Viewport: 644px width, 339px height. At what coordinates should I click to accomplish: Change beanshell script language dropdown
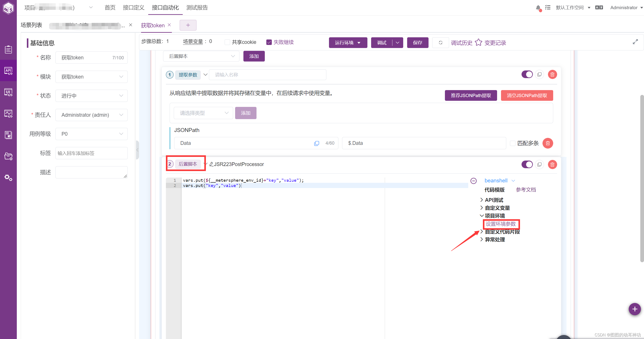pyautogui.click(x=499, y=181)
